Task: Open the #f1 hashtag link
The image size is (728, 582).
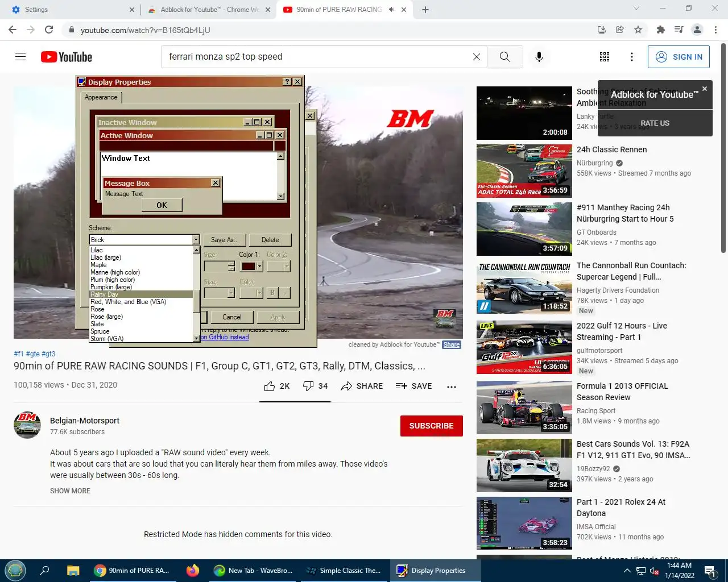Action: tap(19, 354)
